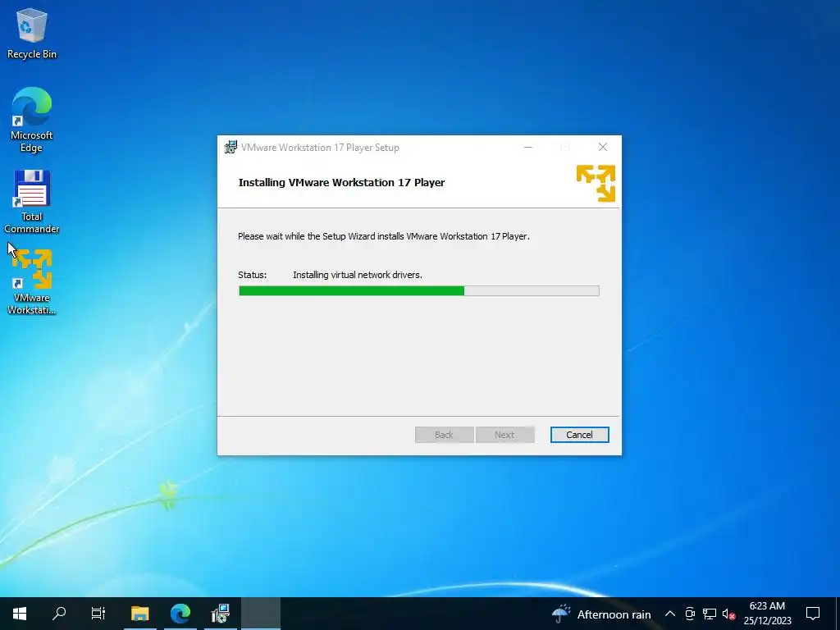Screen dimensions: 840x630
Task: Open the Recycle Bin desktop icon
Action: pos(32,33)
